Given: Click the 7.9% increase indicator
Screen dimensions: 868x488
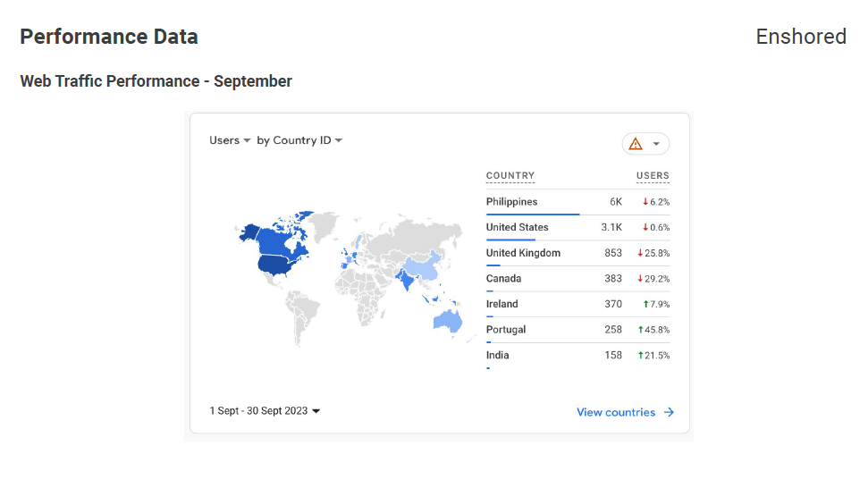Looking at the screenshot, I should 656,304.
